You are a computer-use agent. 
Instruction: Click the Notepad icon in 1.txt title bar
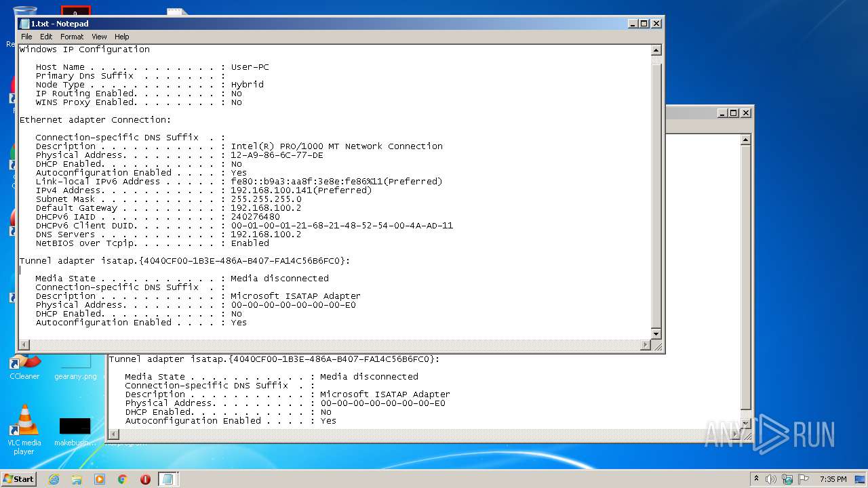pyautogui.click(x=24, y=24)
